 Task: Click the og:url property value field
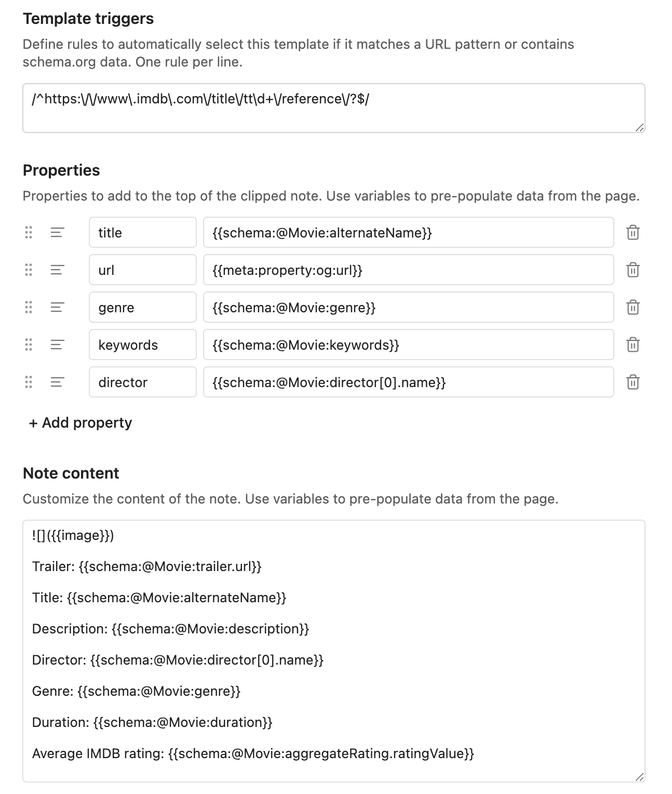[x=408, y=270]
